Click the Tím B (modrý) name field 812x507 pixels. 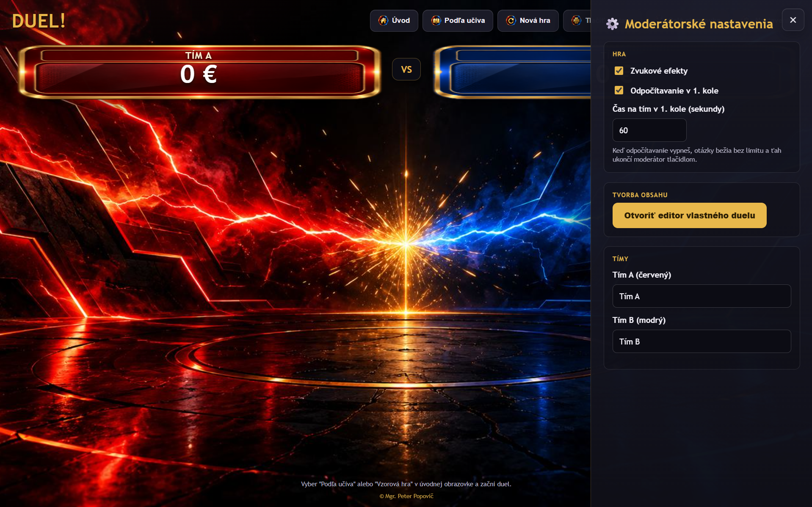702,342
